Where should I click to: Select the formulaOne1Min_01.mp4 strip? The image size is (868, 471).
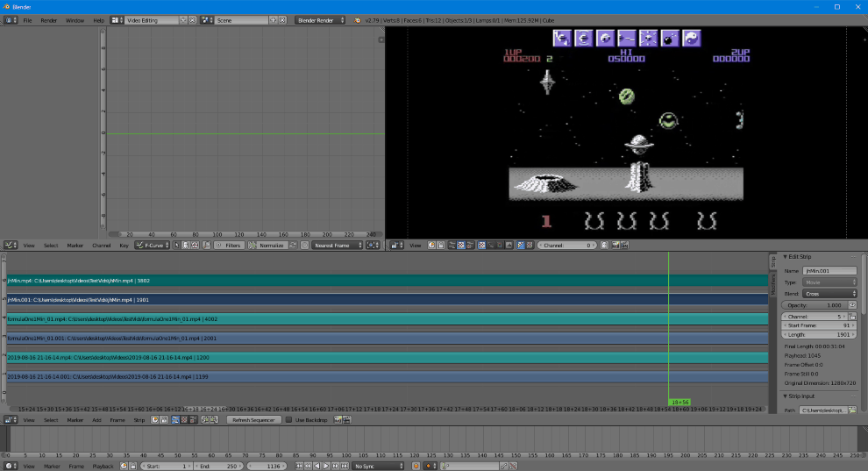point(387,318)
